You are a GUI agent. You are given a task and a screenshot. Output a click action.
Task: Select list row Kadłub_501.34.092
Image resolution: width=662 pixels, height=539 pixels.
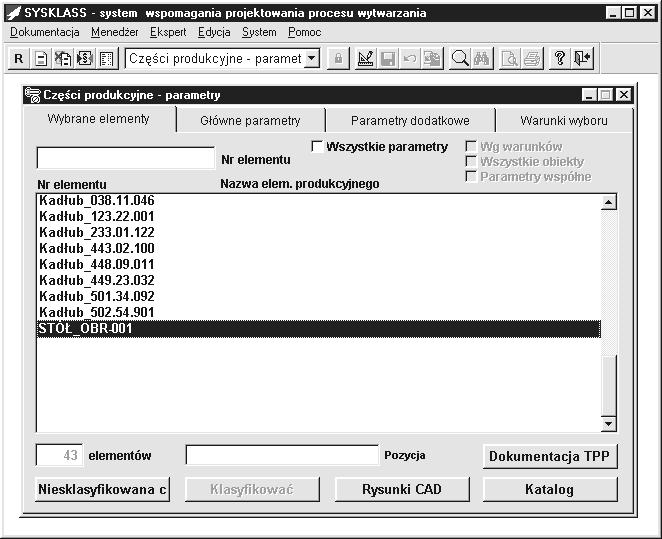319,297
